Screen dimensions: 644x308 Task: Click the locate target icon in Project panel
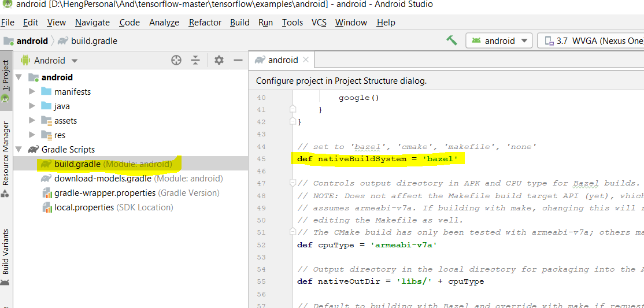(x=176, y=60)
